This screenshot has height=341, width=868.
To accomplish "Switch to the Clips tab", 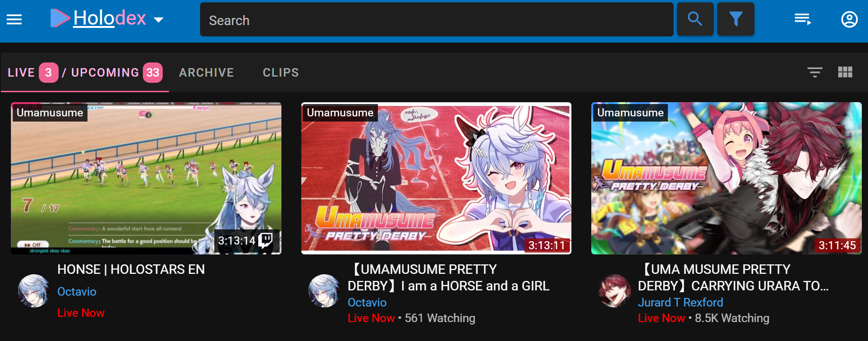I will [x=281, y=72].
